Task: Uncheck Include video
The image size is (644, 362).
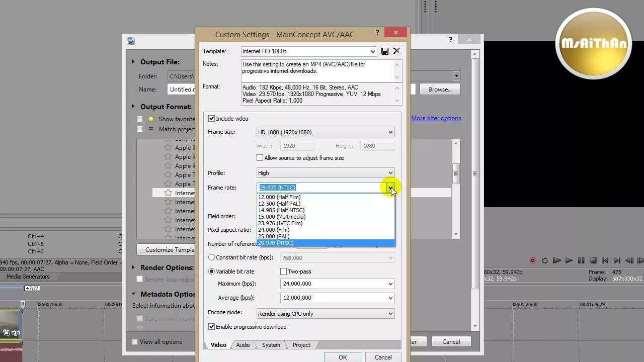Action: [x=211, y=119]
